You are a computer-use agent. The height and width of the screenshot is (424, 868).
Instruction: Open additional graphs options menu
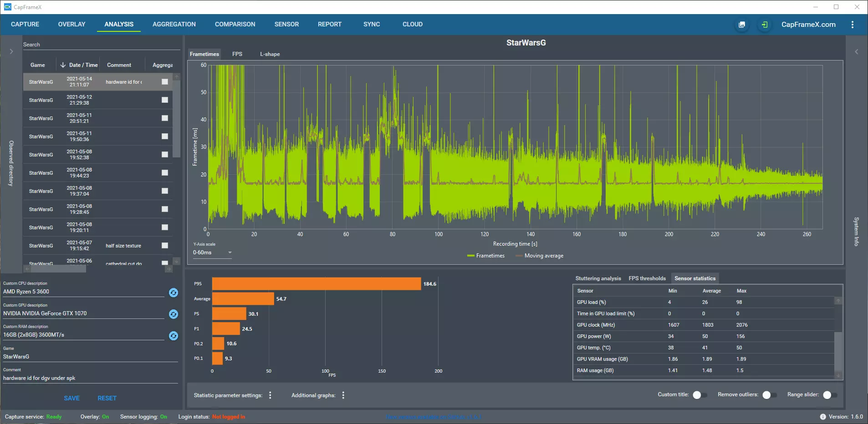[343, 395]
